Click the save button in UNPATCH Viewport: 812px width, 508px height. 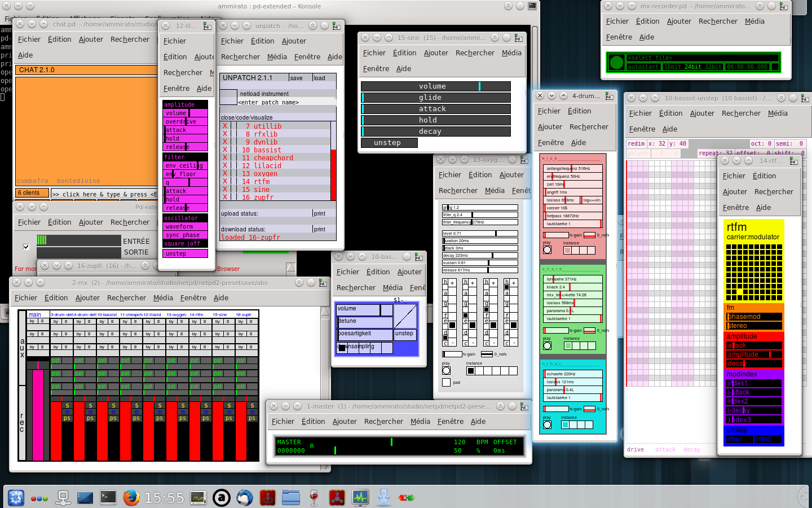pyautogui.click(x=297, y=78)
